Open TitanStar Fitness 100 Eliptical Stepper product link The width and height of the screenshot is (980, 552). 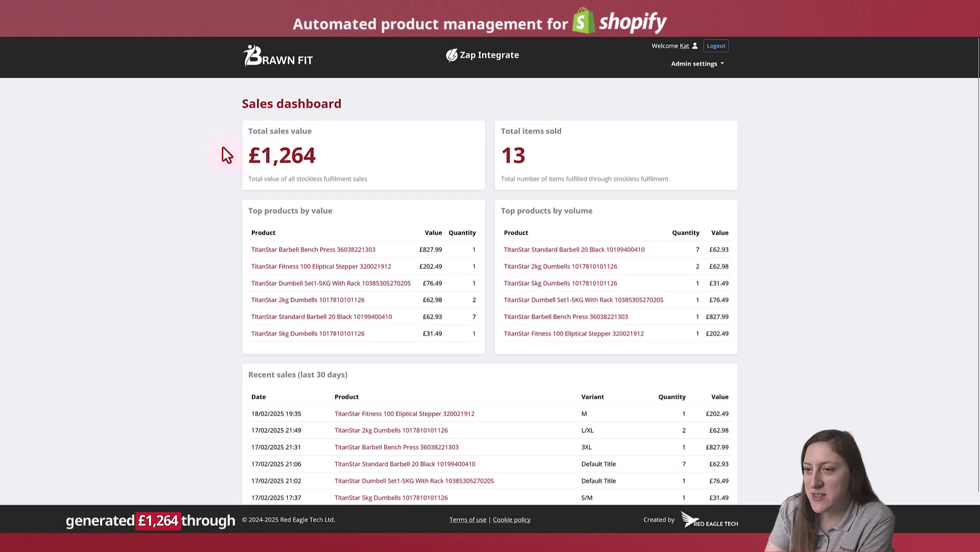pyautogui.click(x=321, y=266)
